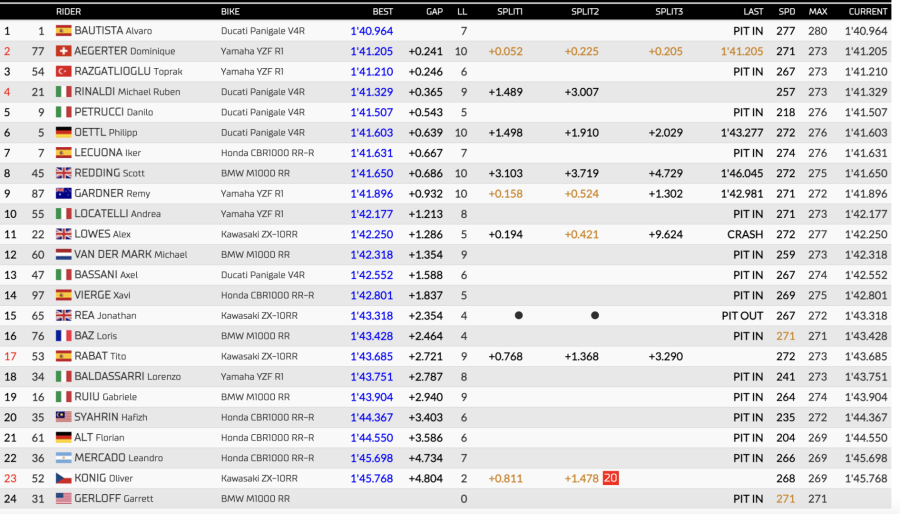This screenshot has width=900, height=514.
Task: Click the SPLIT2 column header
Action: click(585, 11)
